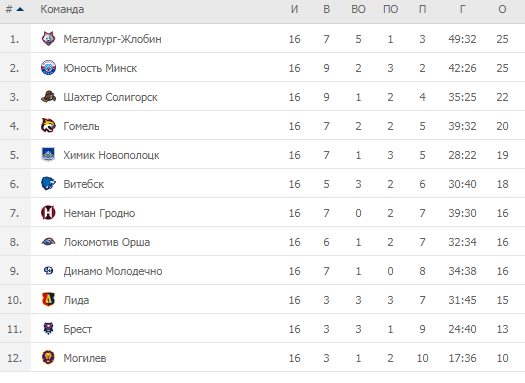Click the Металлург-Жлобин team logo
This screenshot has width=525, height=383.
click(x=48, y=39)
